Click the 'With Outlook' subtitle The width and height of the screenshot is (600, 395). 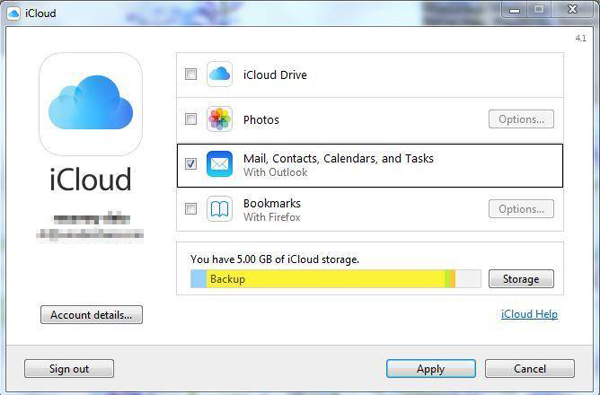tap(276, 172)
